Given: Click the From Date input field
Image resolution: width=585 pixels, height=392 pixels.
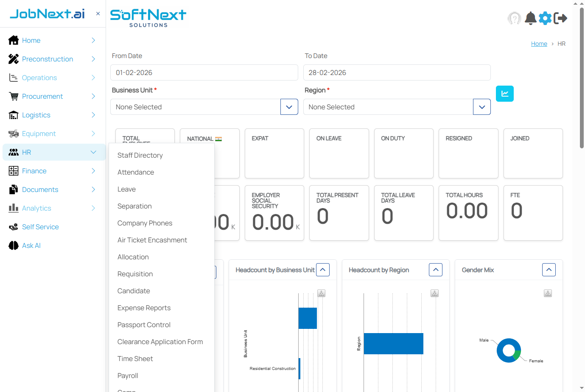Looking at the screenshot, I should (204, 72).
